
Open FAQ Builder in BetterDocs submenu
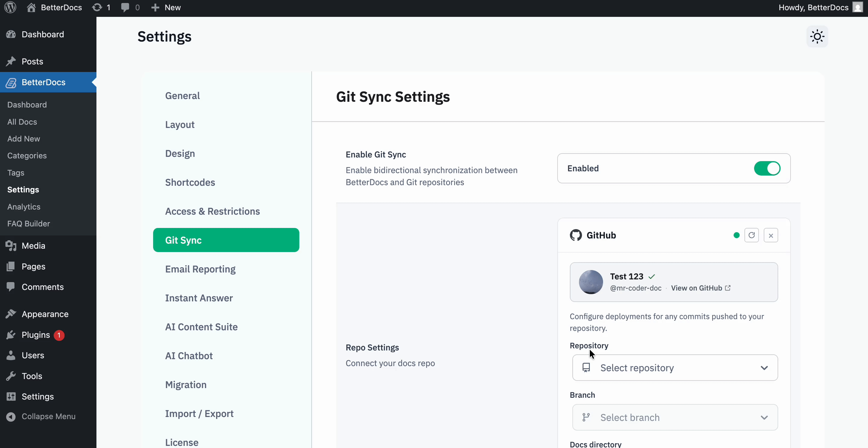point(29,223)
